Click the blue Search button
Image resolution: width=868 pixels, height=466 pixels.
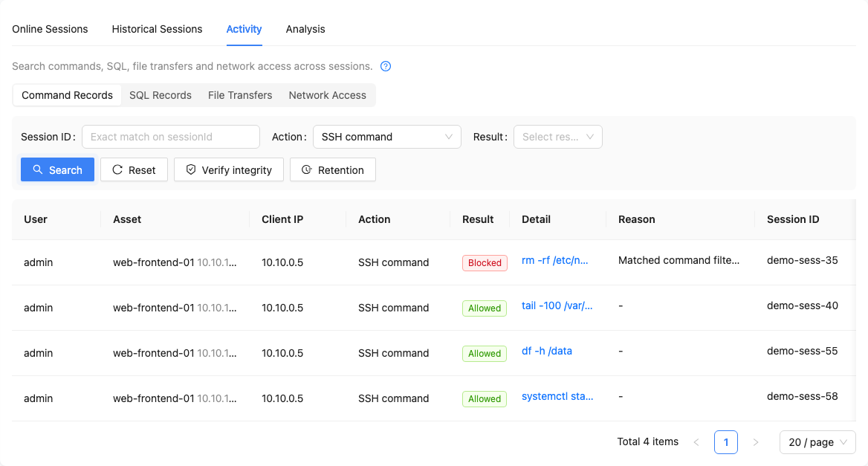(57, 170)
